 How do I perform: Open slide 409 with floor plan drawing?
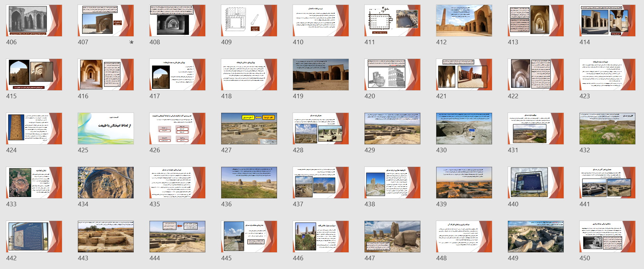[x=249, y=21]
